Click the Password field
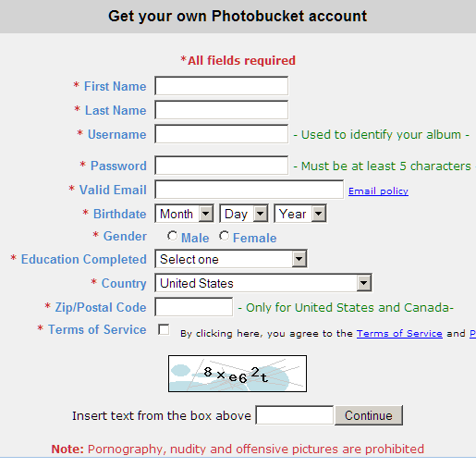Screen dimensions: 476x468 tap(222, 166)
